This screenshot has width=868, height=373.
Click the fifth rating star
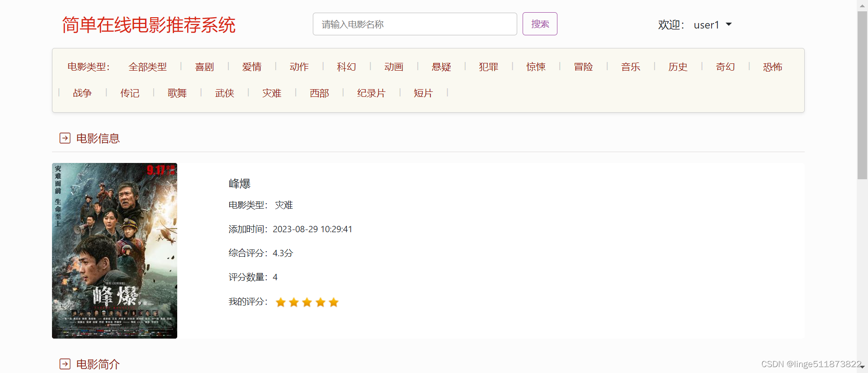coord(334,302)
